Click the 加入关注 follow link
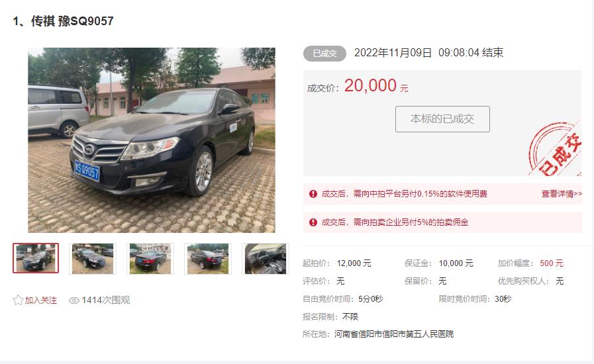The height and width of the screenshot is (364, 594). 41,300
